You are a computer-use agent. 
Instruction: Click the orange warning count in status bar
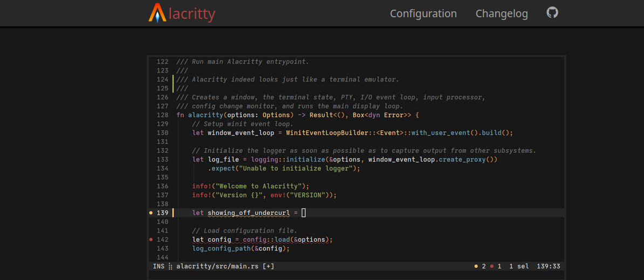pyautogui.click(x=479, y=267)
